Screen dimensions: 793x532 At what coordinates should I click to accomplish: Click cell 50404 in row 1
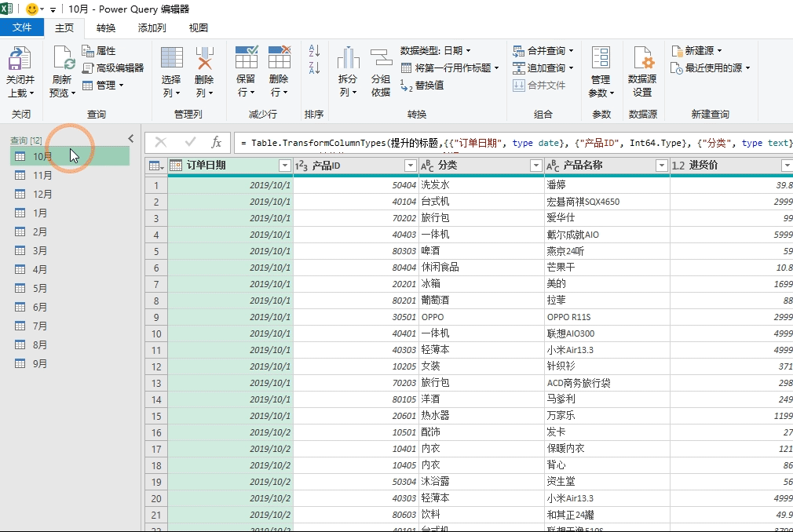coord(356,185)
